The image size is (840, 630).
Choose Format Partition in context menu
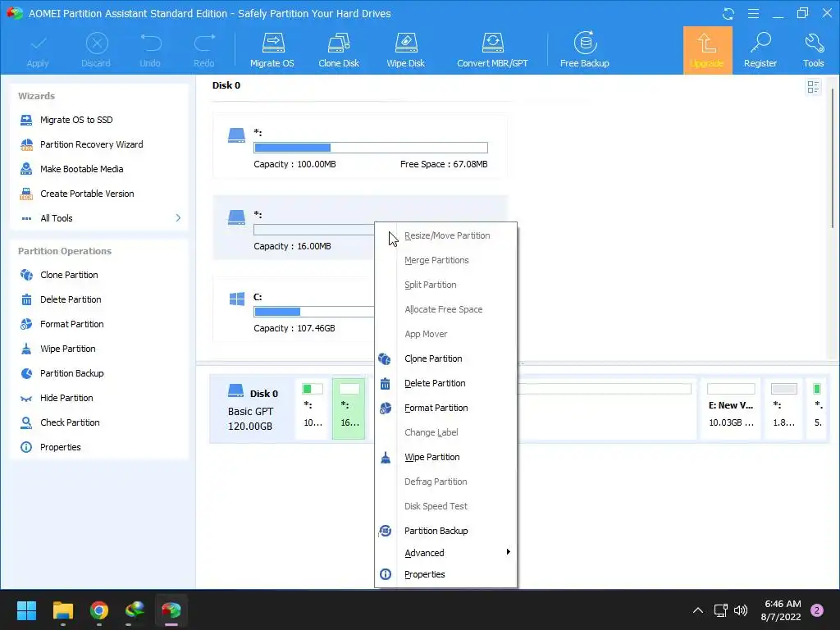(445, 409)
